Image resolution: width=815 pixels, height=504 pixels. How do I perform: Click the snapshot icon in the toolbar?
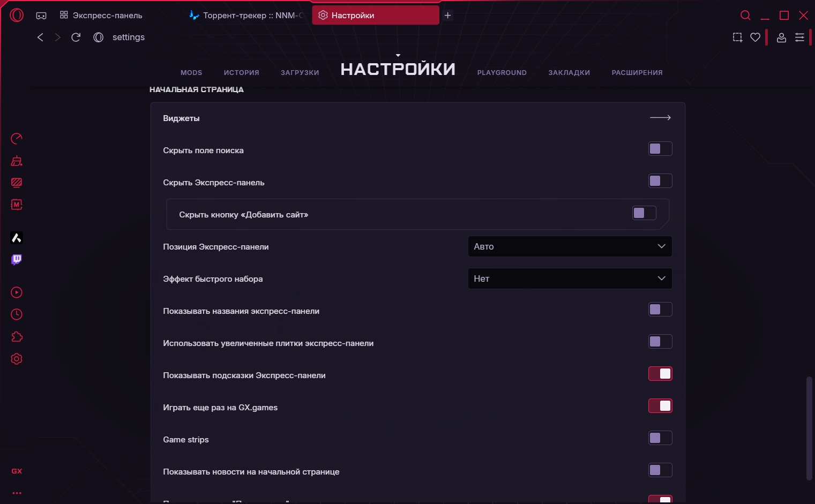[x=737, y=37]
